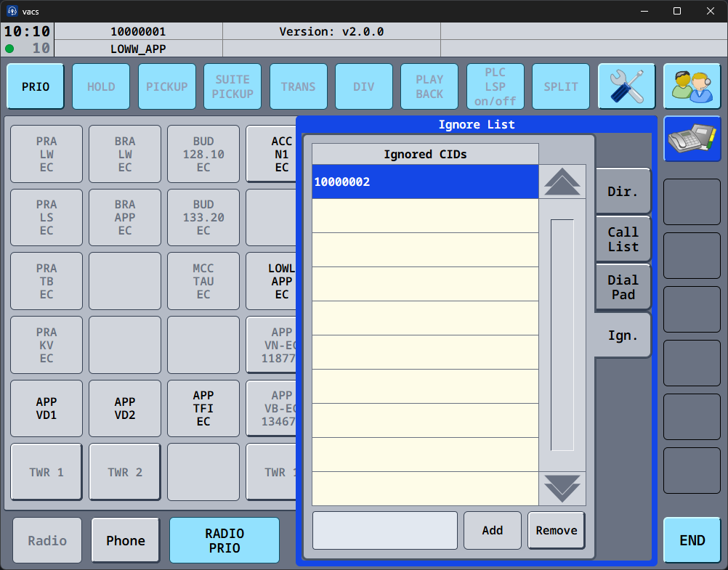Open the Dir. tab
Screen dimensions: 728x570
[x=623, y=192]
